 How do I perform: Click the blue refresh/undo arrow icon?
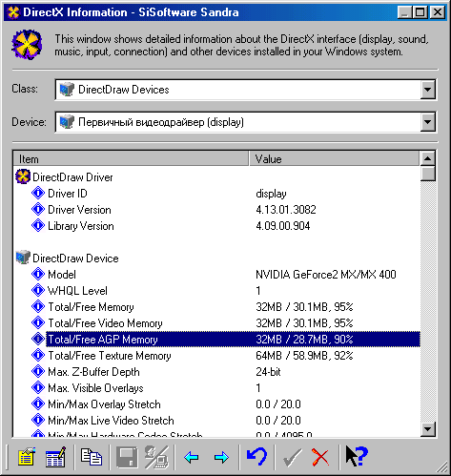tap(256, 457)
